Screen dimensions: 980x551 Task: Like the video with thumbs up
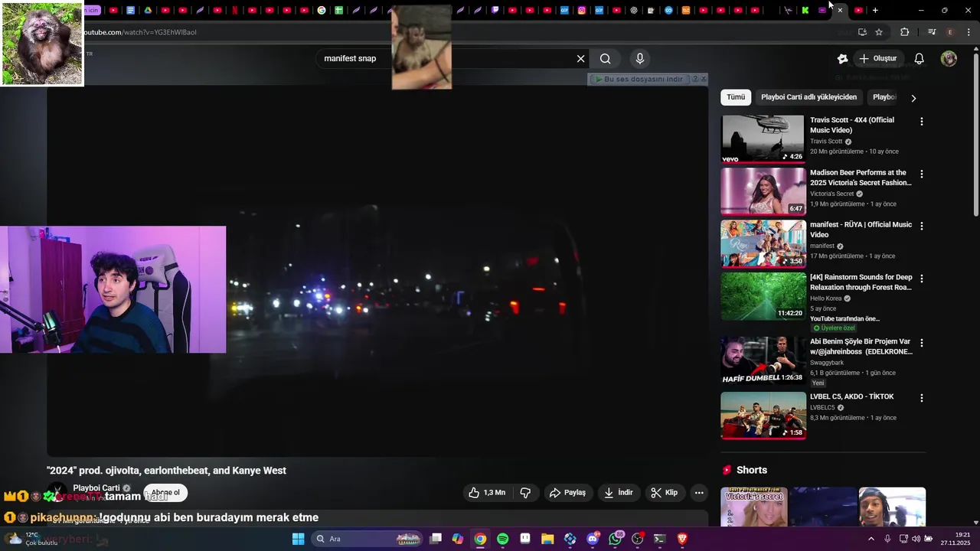tap(487, 493)
